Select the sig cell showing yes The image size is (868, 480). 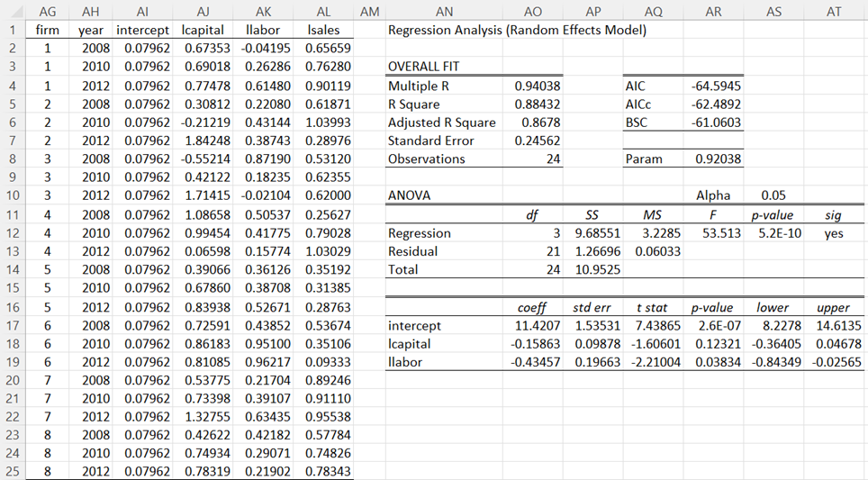click(833, 233)
